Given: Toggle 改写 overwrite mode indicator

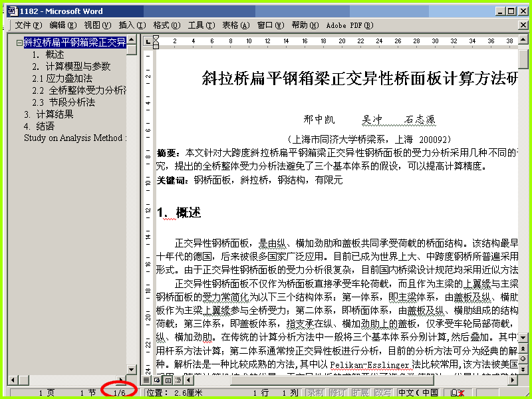Looking at the screenshot, I should tap(384, 393).
